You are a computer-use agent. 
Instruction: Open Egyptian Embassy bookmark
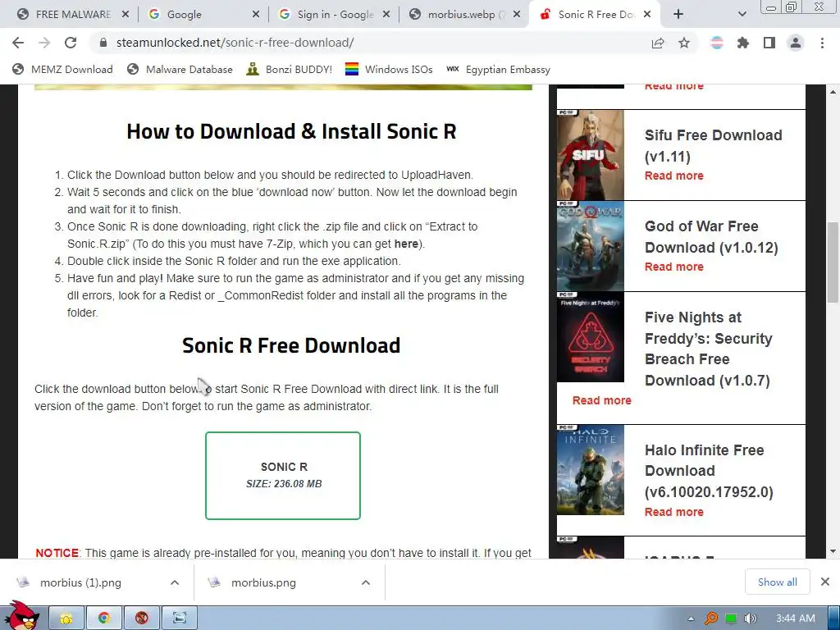coord(498,70)
